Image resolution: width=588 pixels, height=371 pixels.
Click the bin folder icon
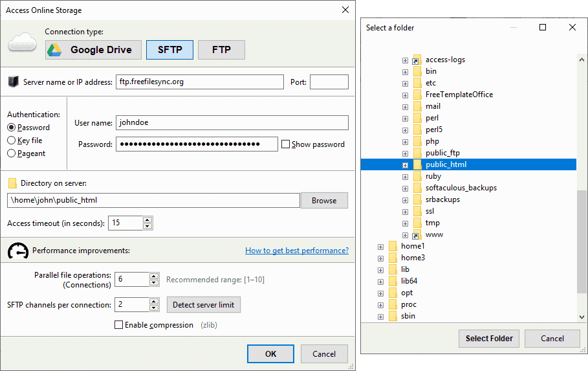pos(417,71)
